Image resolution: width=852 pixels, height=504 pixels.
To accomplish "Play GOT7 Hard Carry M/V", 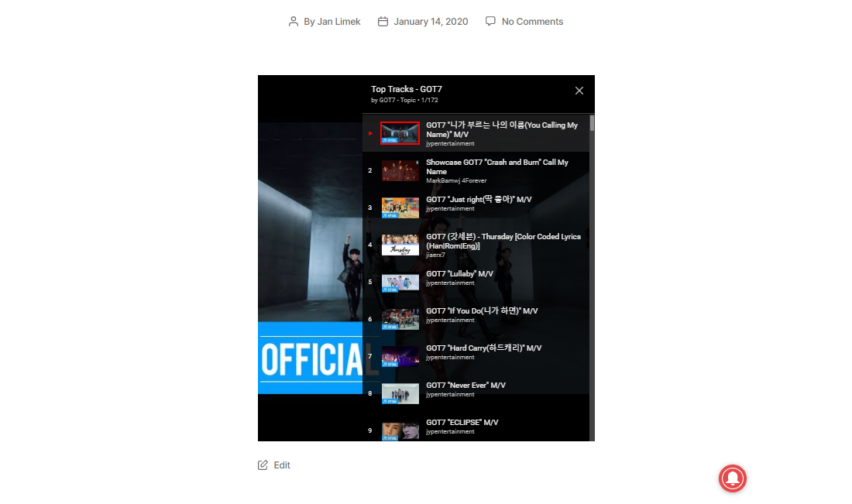I will [483, 348].
